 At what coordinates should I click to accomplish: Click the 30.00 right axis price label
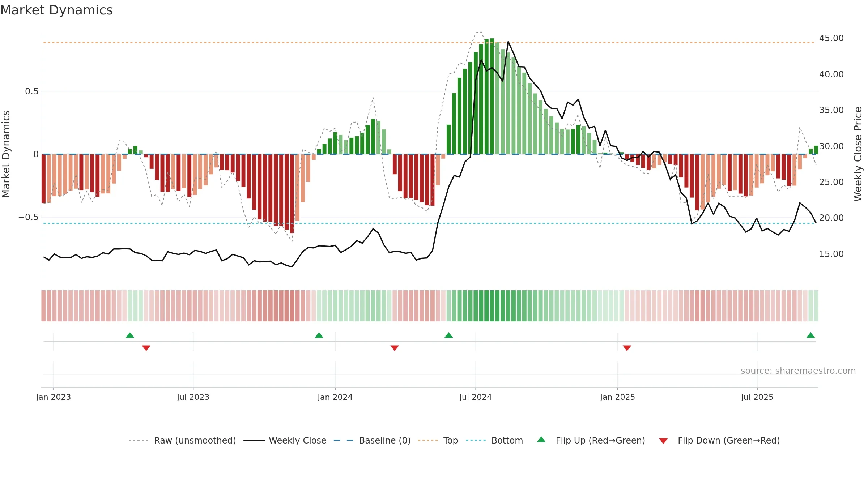coord(831,146)
